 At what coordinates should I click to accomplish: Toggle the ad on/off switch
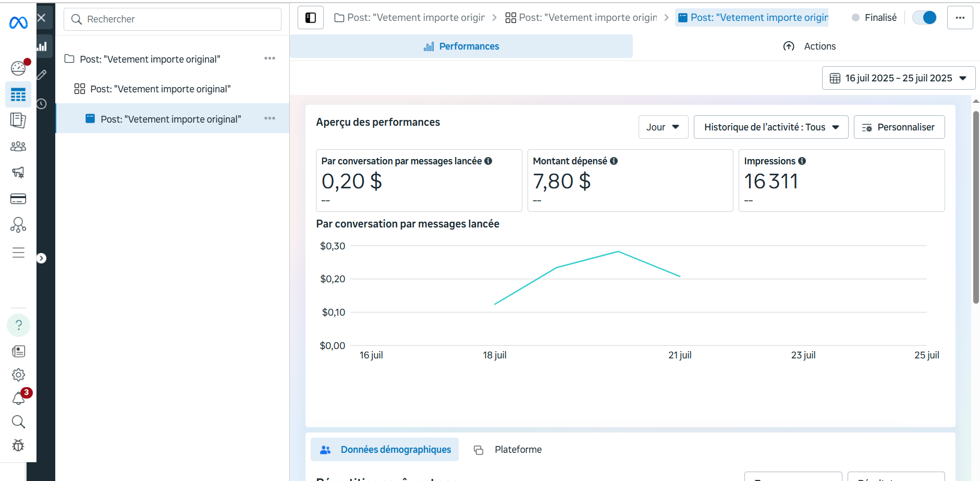click(x=924, y=18)
